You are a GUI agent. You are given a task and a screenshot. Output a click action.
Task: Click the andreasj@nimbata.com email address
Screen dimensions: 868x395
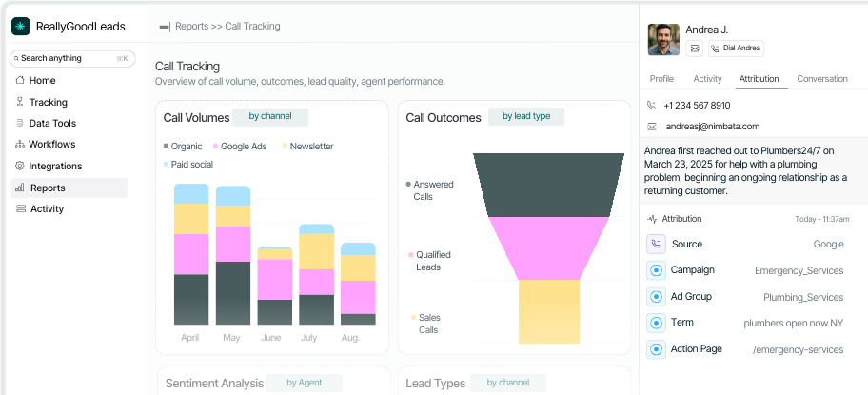[x=712, y=126]
